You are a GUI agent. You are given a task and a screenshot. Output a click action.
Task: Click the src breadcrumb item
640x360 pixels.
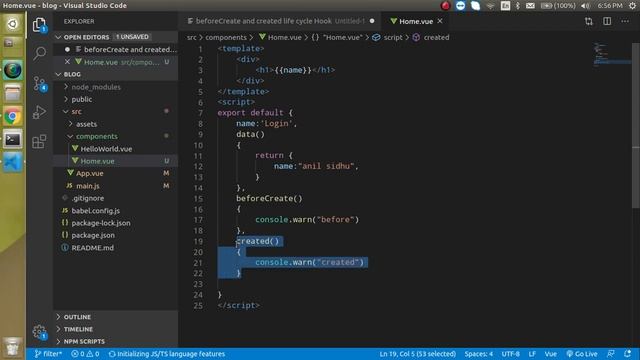(191, 37)
